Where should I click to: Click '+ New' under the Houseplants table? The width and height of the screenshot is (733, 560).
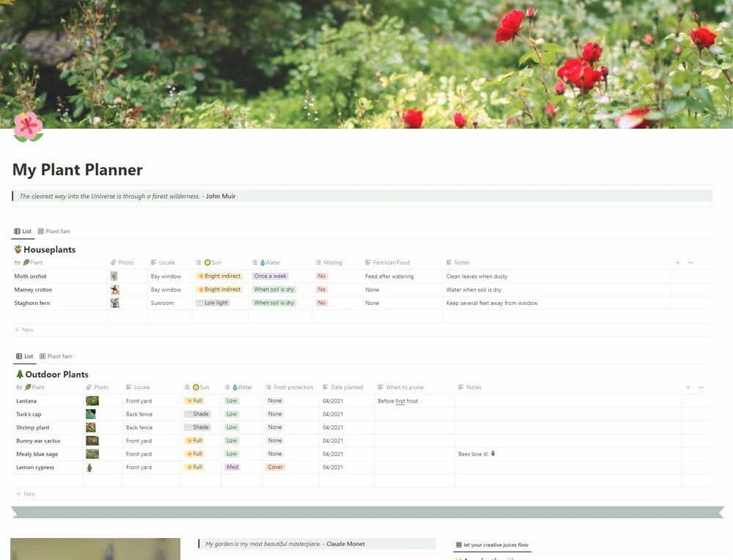click(x=24, y=330)
